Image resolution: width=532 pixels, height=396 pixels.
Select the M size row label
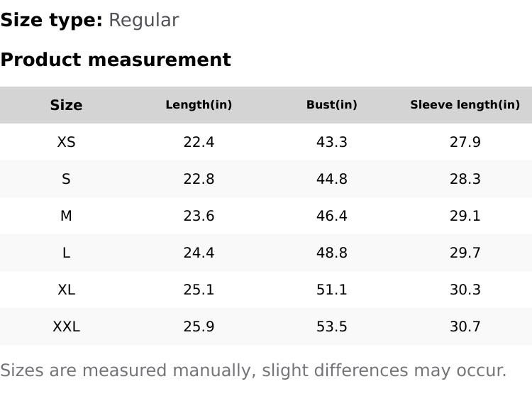(x=66, y=216)
